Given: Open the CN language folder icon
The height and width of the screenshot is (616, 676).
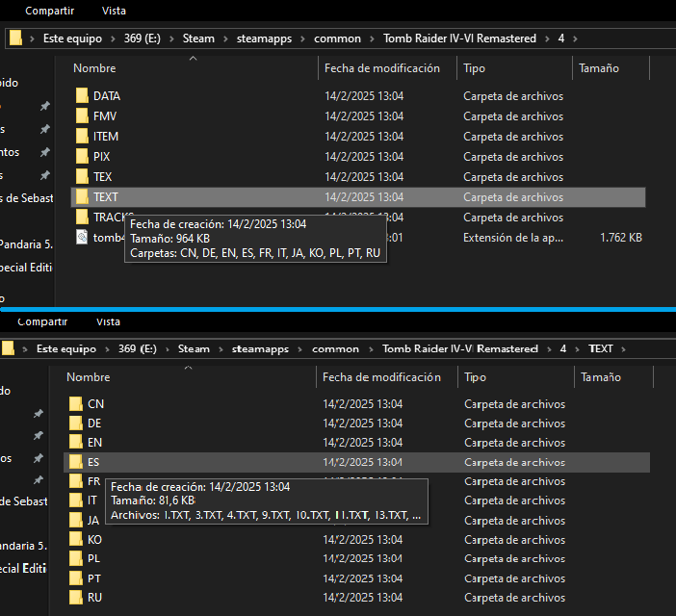Looking at the screenshot, I should click(76, 403).
